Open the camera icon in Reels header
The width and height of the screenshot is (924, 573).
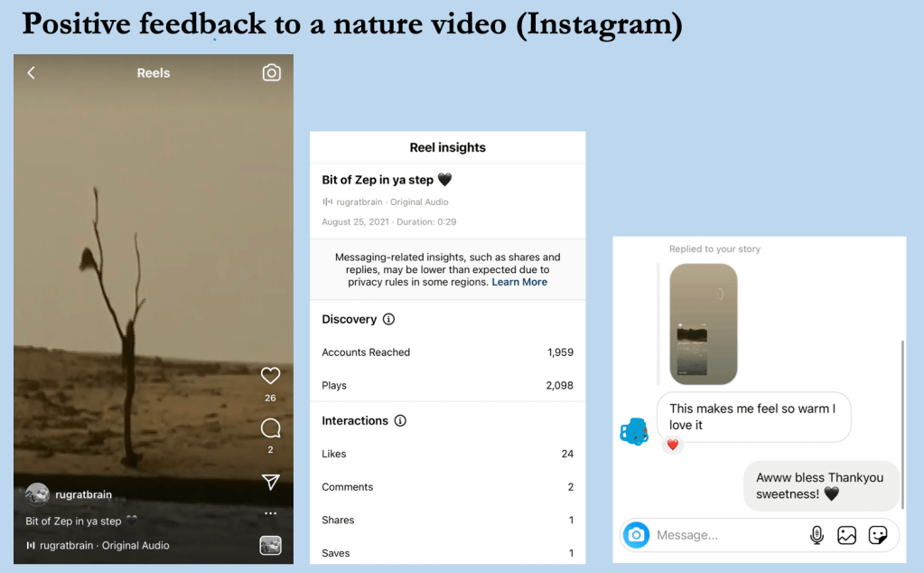271,72
